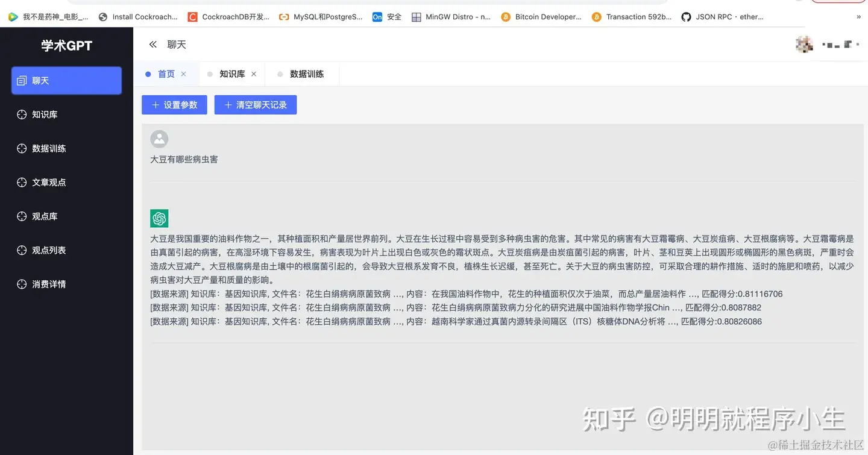Click the 清空聊天记录 button
Screen dimensions: 868x455
(256, 105)
